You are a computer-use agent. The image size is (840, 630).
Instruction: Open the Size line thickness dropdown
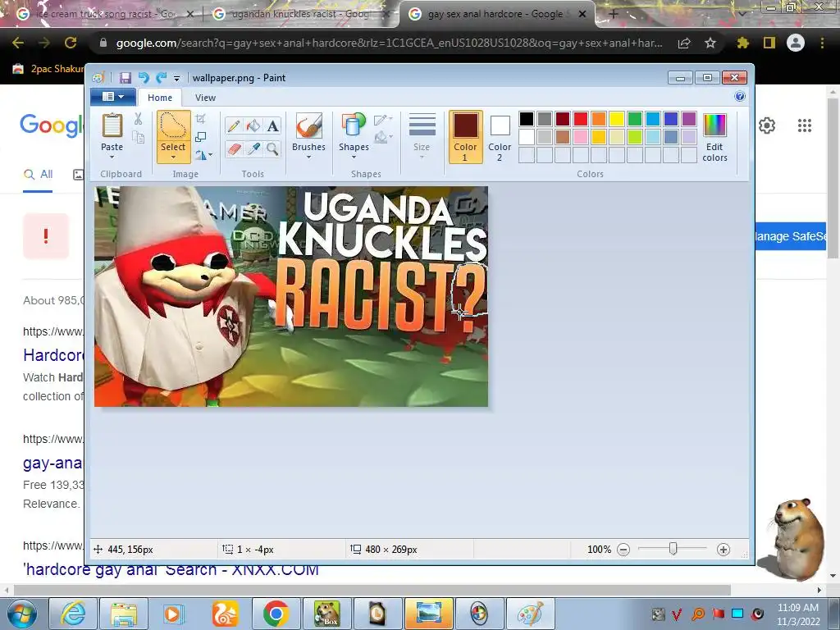click(x=422, y=136)
